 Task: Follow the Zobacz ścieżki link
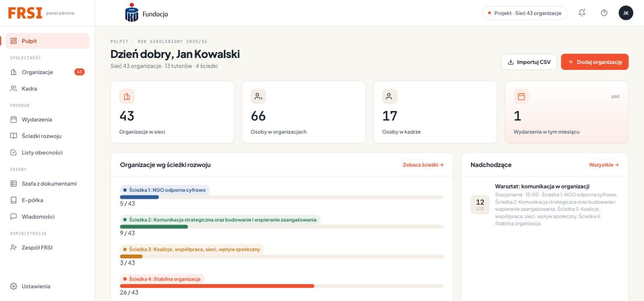click(423, 165)
